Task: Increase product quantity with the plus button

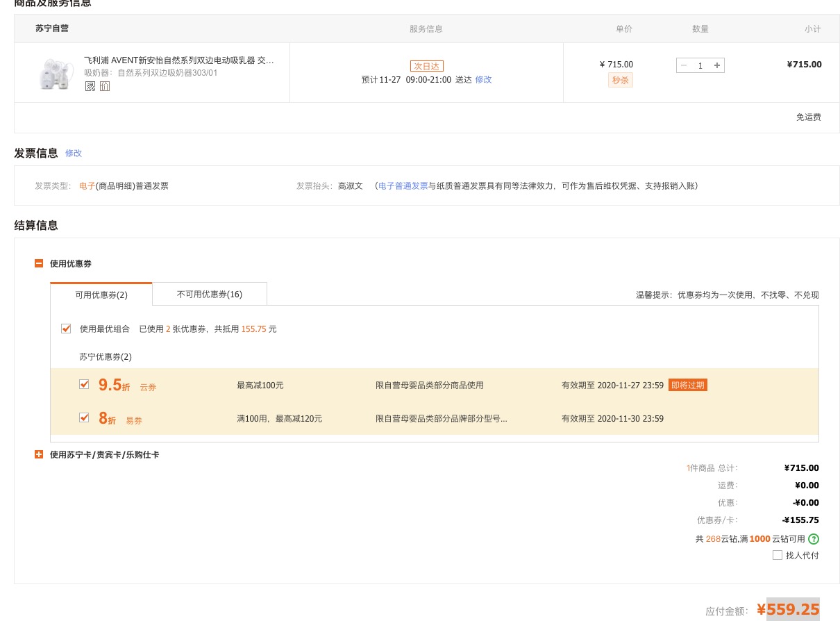Action: pyautogui.click(x=717, y=65)
